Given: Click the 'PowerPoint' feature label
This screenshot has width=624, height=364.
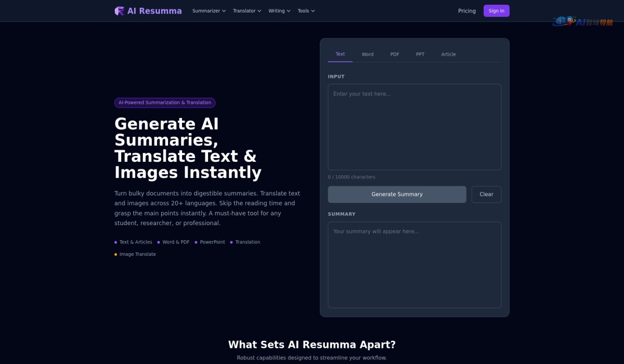Looking at the screenshot, I should coord(212,242).
